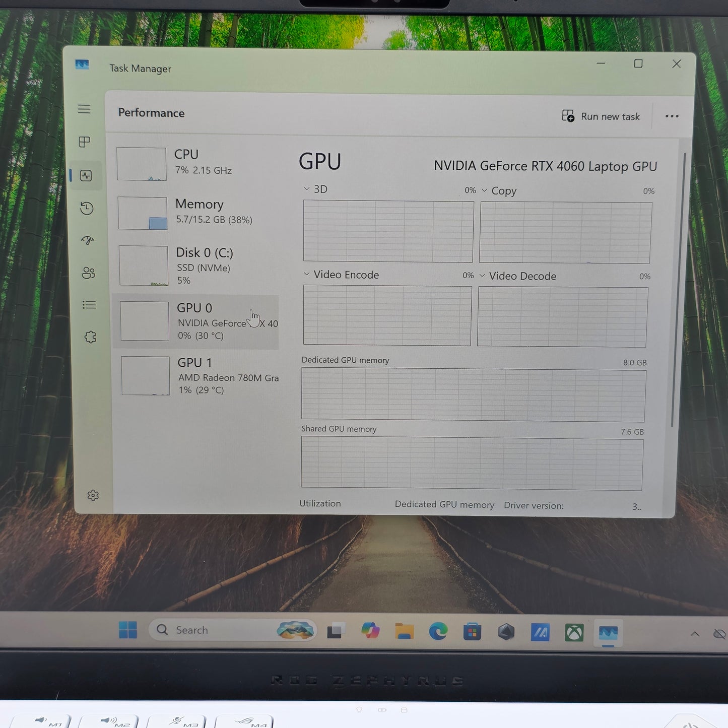Open Task Manager Settings gear
Viewport: 728px width, 728px height.
coord(93,495)
